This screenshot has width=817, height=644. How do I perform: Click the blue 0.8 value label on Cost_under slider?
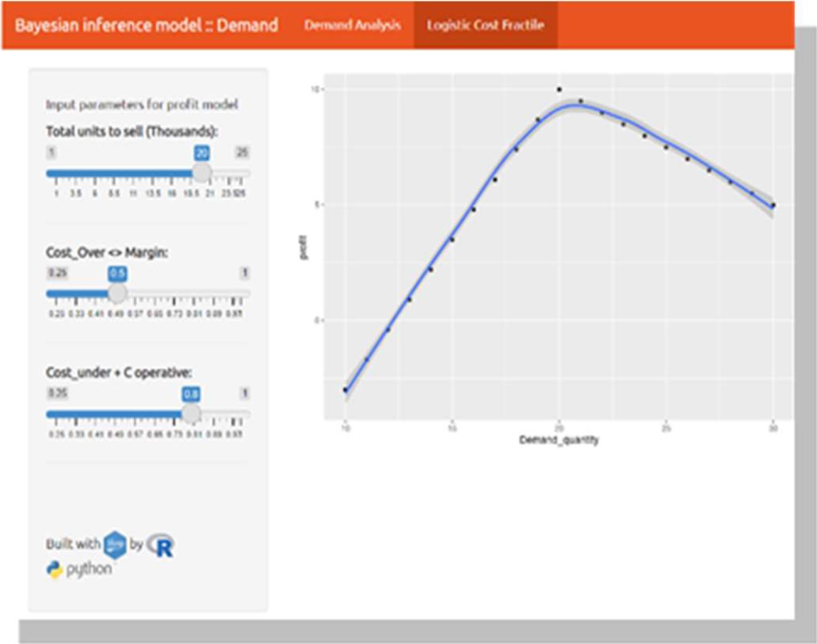tap(191, 394)
